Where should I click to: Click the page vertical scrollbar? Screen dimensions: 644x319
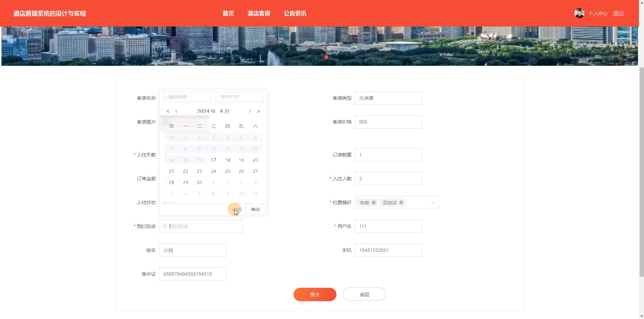coord(642,171)
